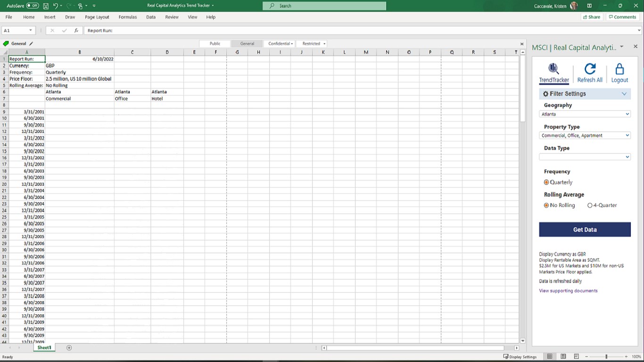Click the Filter Settings gear icon
The image size is (644, 362).
pos(546,94)
